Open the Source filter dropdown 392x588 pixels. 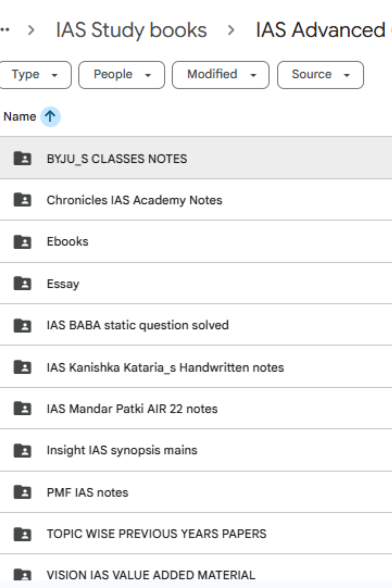[320, 74]
